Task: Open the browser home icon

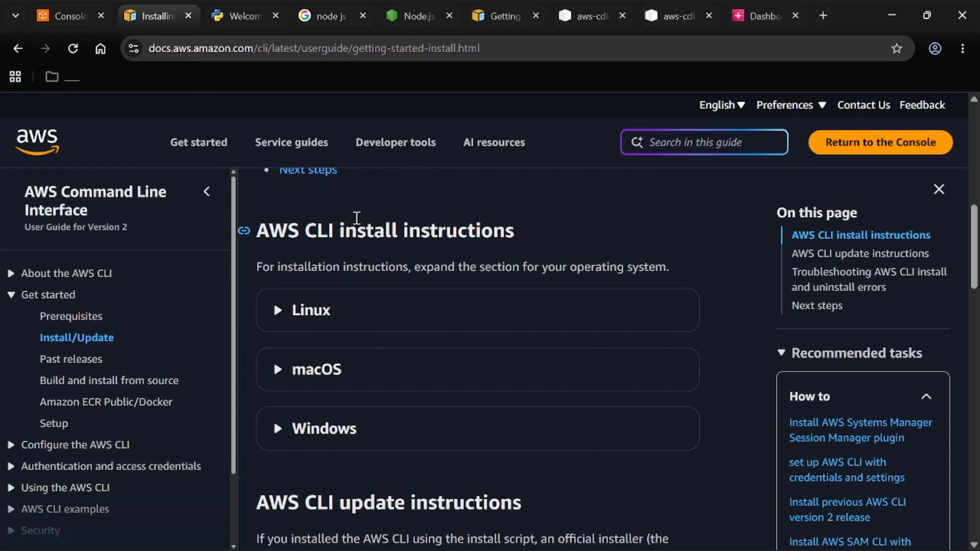Action: tap(101, 48)
